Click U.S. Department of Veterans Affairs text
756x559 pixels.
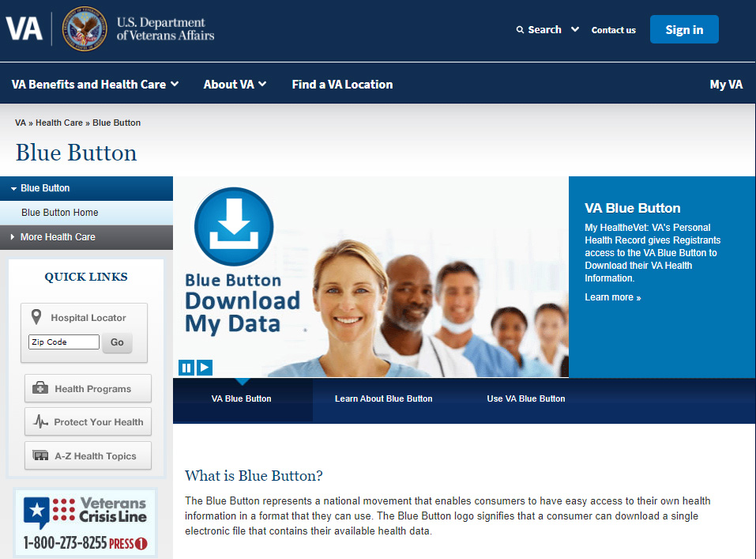[165, 29]
